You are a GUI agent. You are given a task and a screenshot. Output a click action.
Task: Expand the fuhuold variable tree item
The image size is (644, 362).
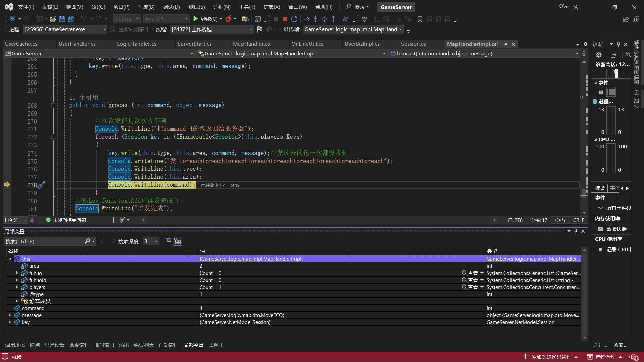pyautogui.click(x=15, y=280)
